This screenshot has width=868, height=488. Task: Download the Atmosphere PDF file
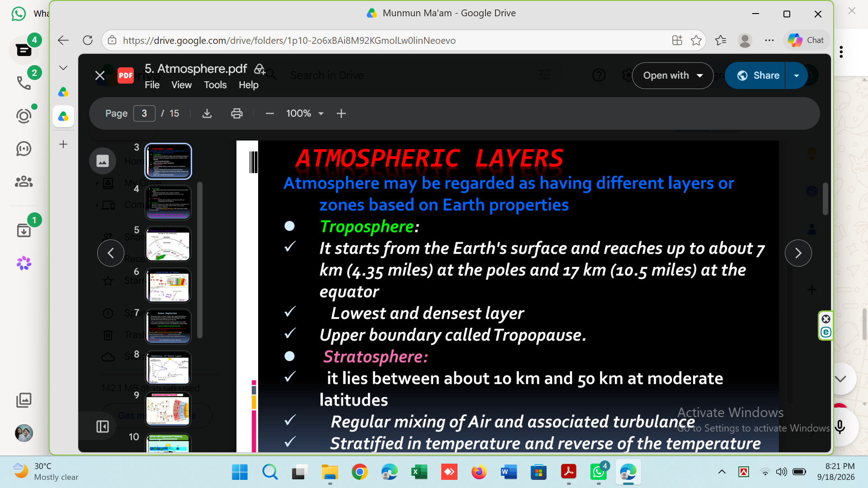click(207, 113)
